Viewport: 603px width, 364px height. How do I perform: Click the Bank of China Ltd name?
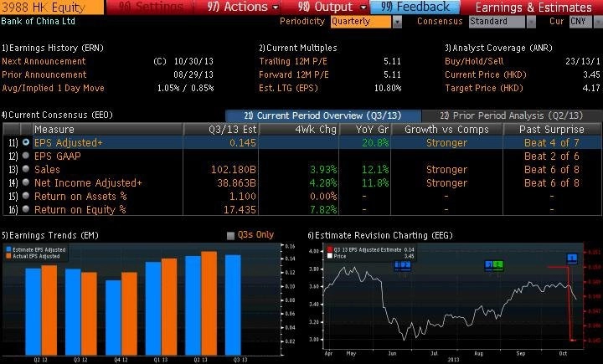38,21
